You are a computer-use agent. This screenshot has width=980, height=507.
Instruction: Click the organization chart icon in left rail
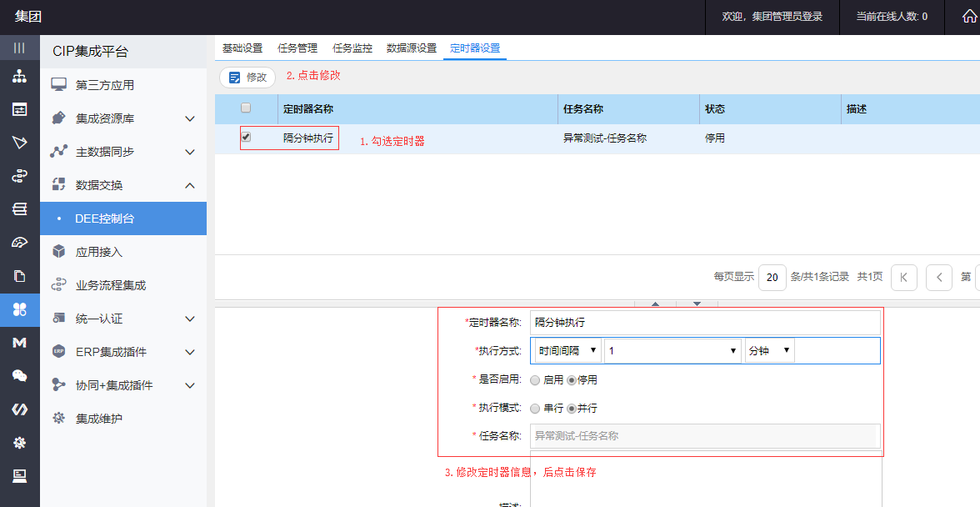click(x=19, y=77)
